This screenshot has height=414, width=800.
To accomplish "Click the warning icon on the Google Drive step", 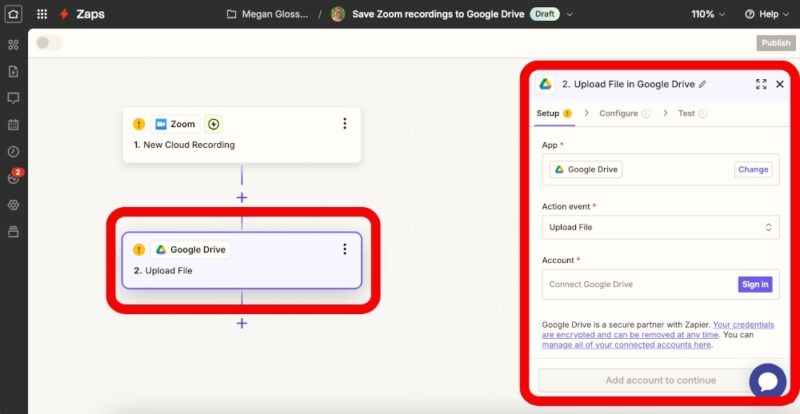I will tap(139, 250).
